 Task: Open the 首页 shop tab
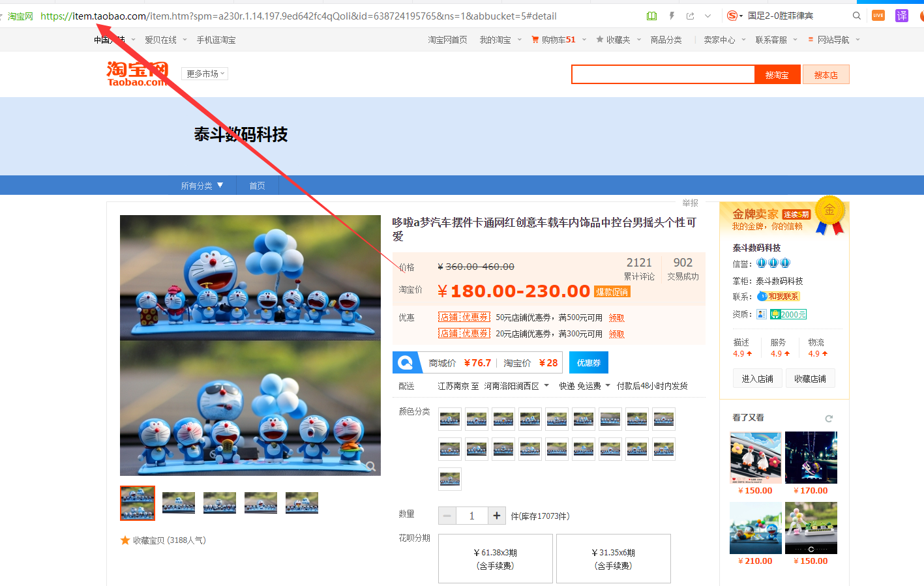[257, 186]
